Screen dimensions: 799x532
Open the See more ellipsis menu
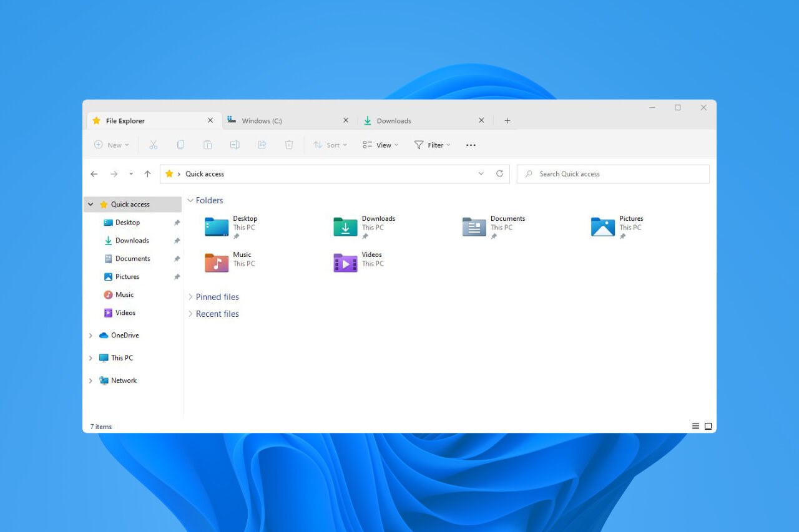[471, 145]
